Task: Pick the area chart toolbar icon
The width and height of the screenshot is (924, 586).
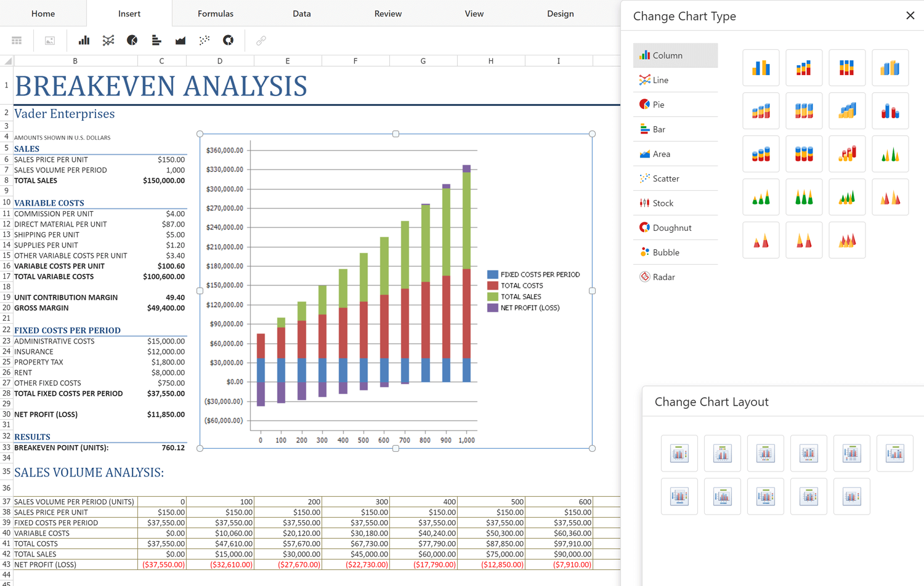Action: (x=180, y=41)
